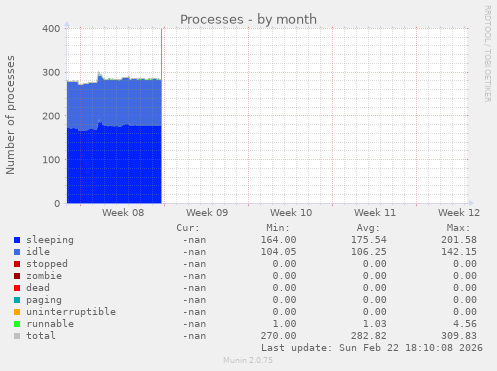Click total minimum value 270.00
This screenshot has height=371, width=497.
point(278,336)
